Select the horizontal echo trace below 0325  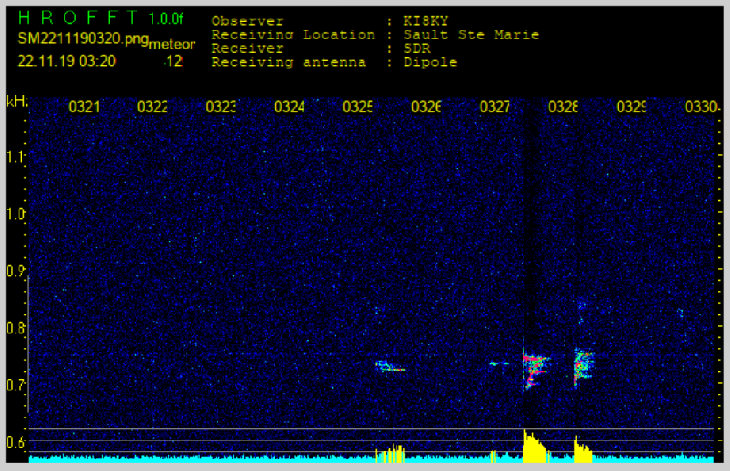pyautogui.click(x=390, y=367)
